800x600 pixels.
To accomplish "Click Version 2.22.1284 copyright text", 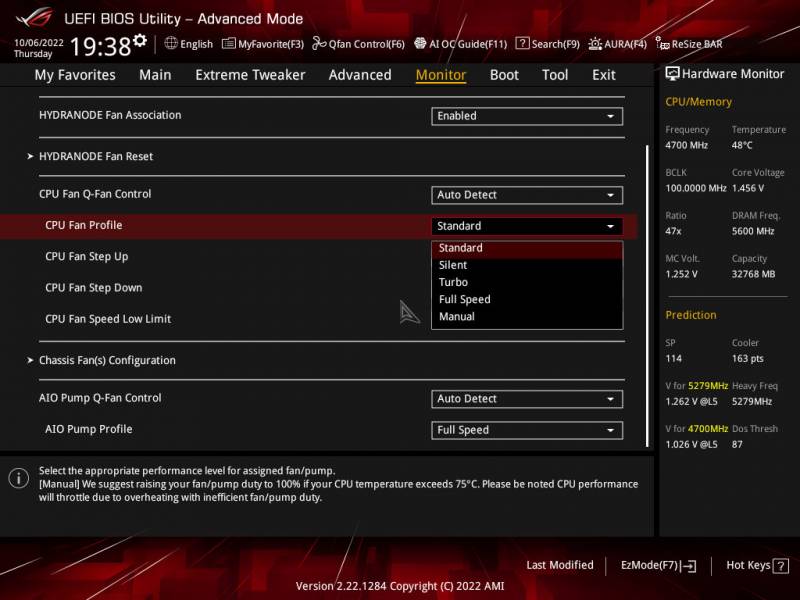I will 400,586.
